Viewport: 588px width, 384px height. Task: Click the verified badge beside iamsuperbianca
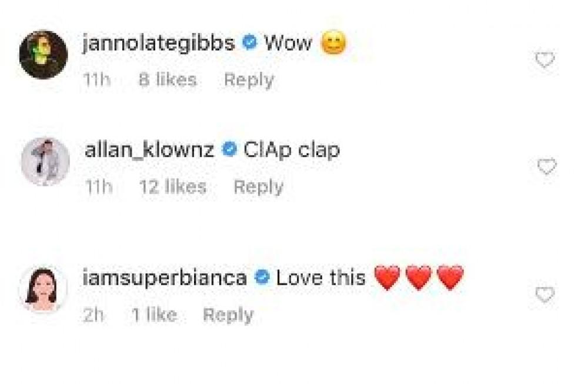coord(261,278)
